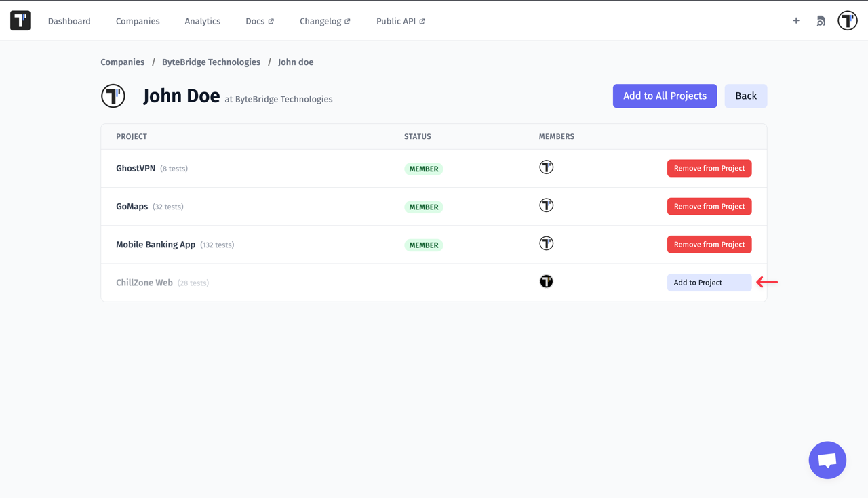Click the member avatar on the Mobile Banking App row
The width and height of the screenshot is (868, 498).
tap(547, 243)
